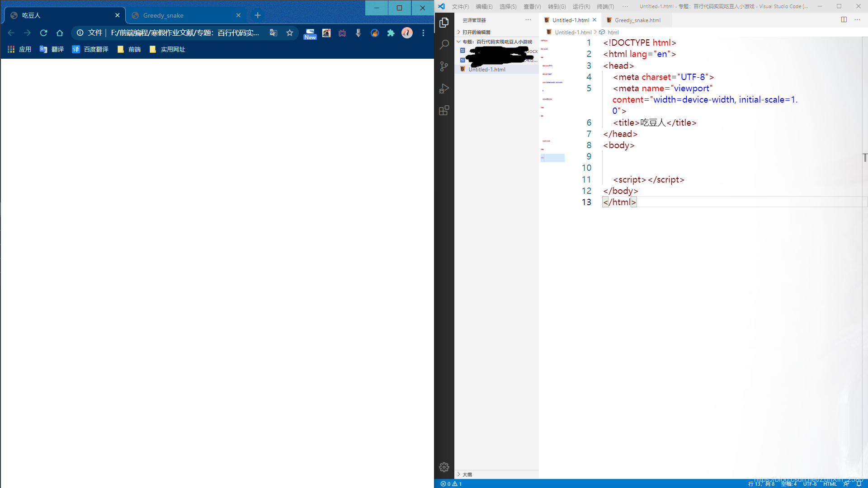The height and width of the screenshot is (488, 868).
Task: Switch to Greedy_snake.html editor tab
Action: 637,20
